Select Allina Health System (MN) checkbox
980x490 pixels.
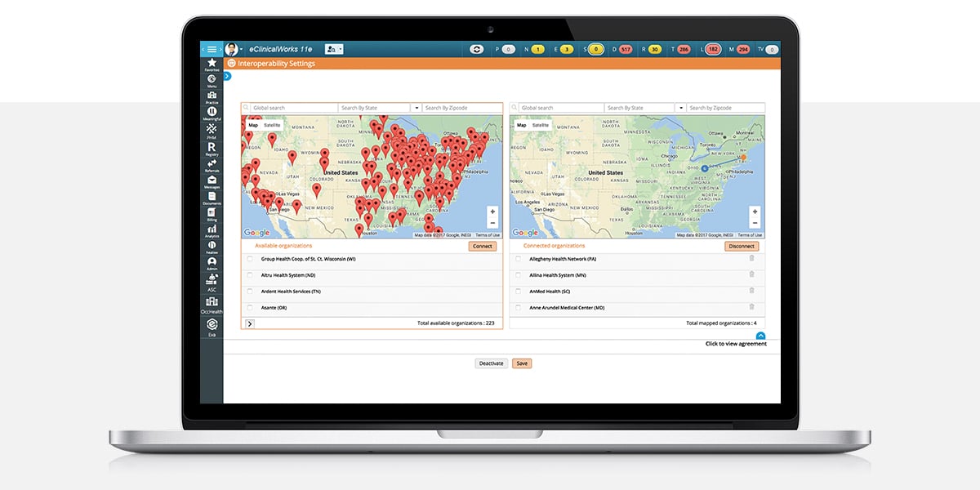point(519,275)
